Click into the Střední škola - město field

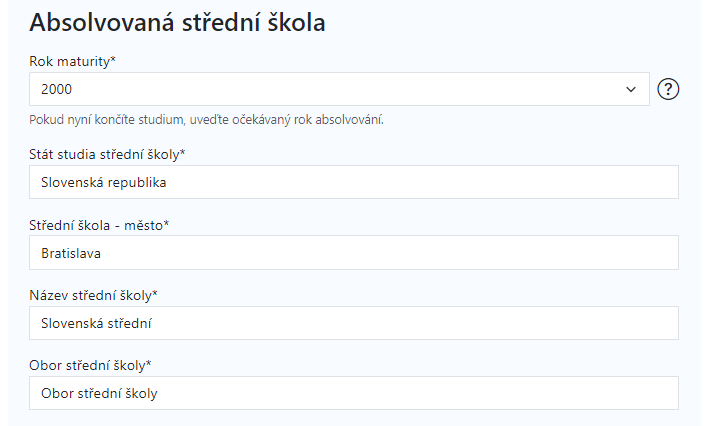pyautogui.click(x=354, y=253)
